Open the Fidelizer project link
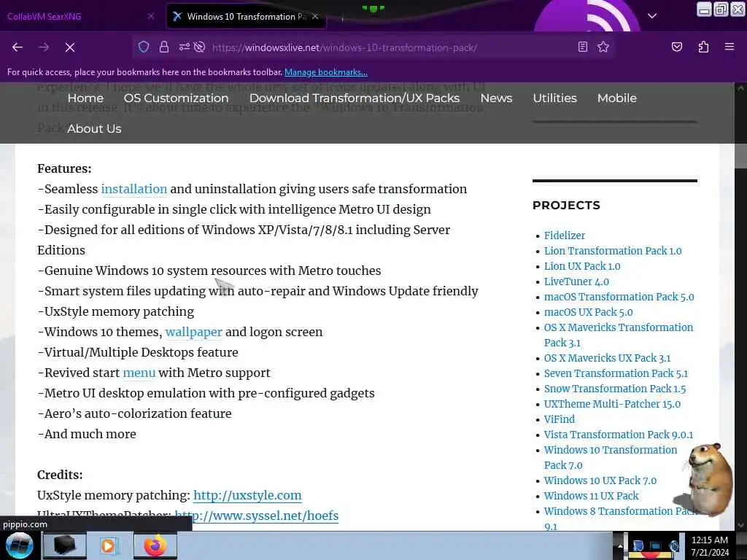747x560 pixels. click(x=565, y=236)
